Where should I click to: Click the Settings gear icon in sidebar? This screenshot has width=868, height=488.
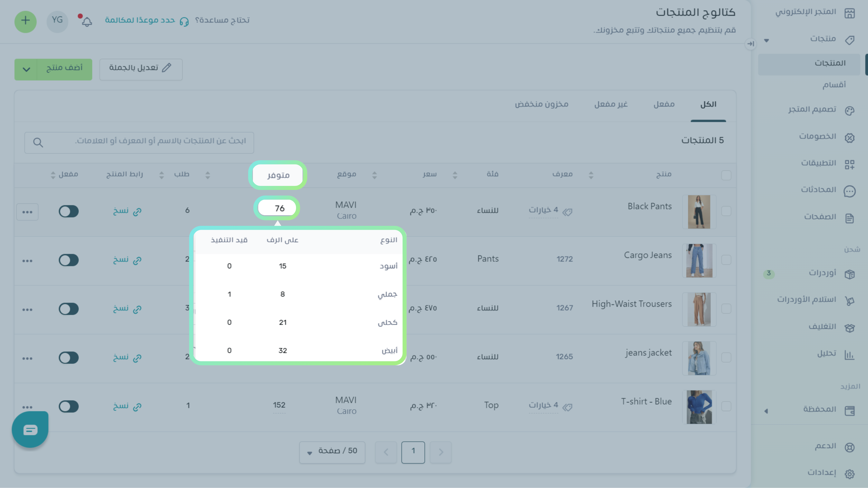tap(849, 474)
